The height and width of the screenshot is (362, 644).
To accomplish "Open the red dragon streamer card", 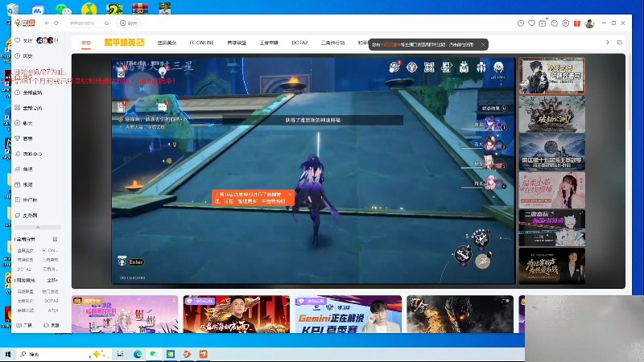I will (237, 314).
